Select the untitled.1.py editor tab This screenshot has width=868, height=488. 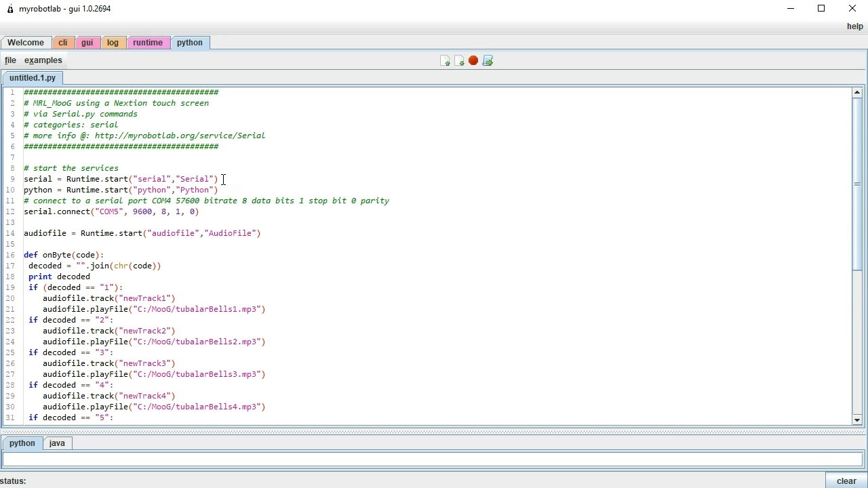[33, 78]
